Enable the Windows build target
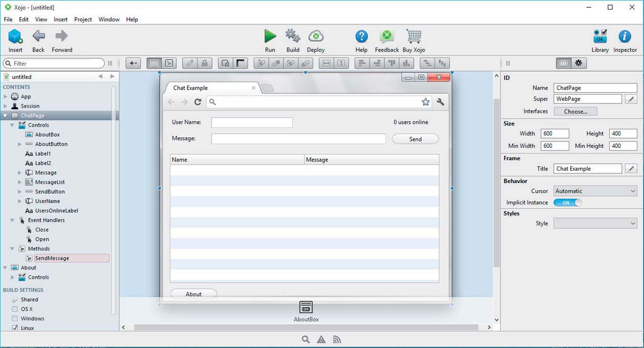 15,319
